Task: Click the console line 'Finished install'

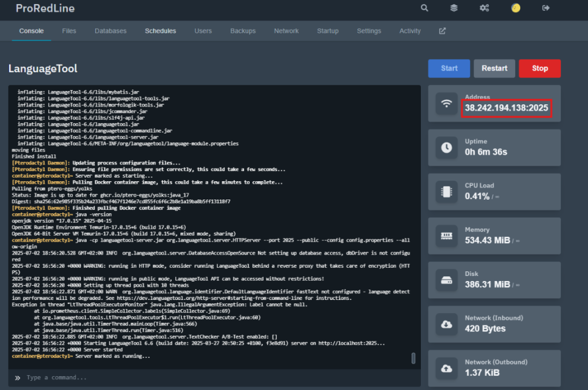Action: click(34, 157)
